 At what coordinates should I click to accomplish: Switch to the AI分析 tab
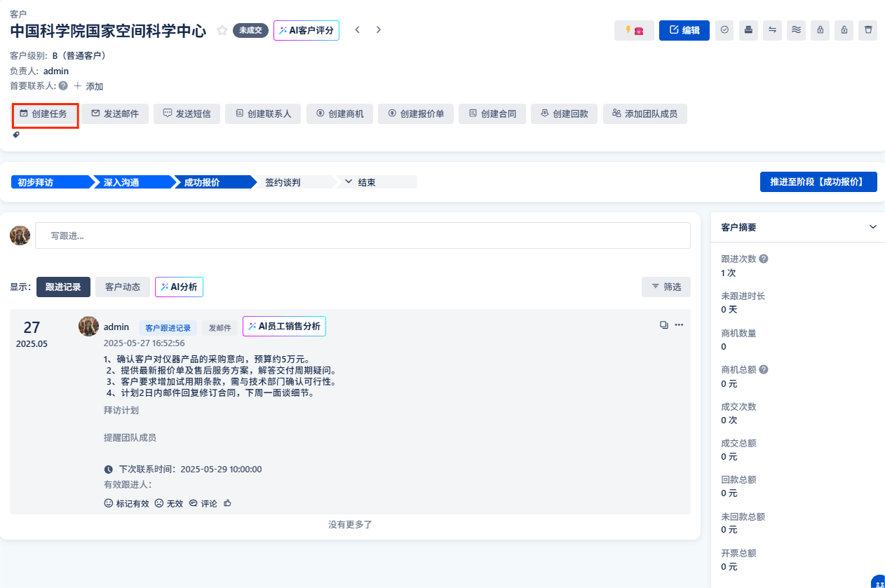pyautogui.click(x=179, y=287)
